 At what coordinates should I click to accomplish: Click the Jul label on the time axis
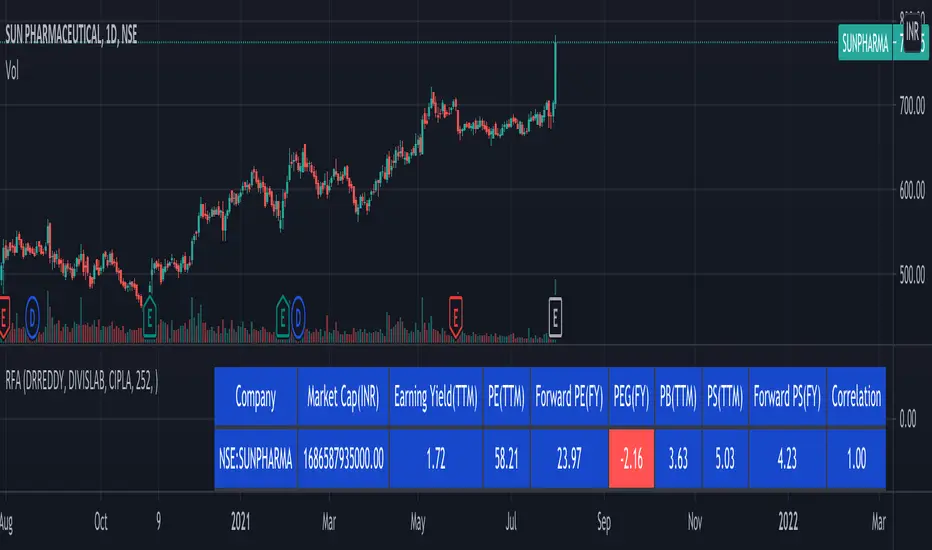coord(511,522)
